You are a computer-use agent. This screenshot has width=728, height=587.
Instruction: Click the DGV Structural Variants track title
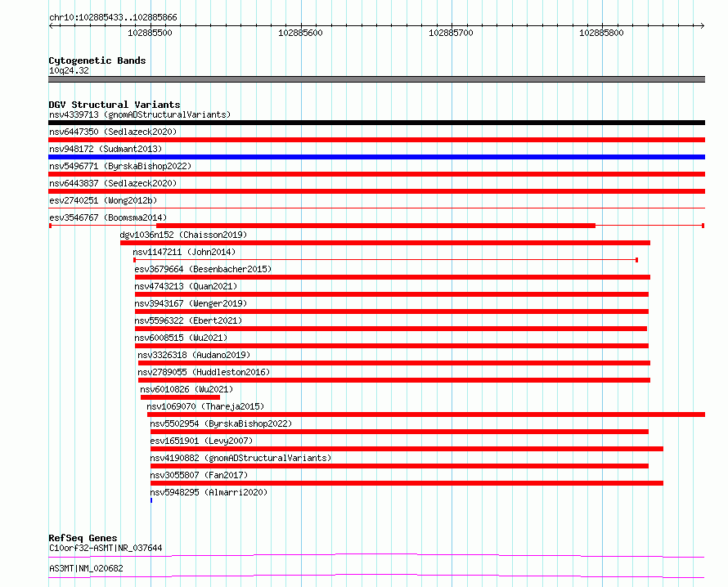click(x=115, y=105)
